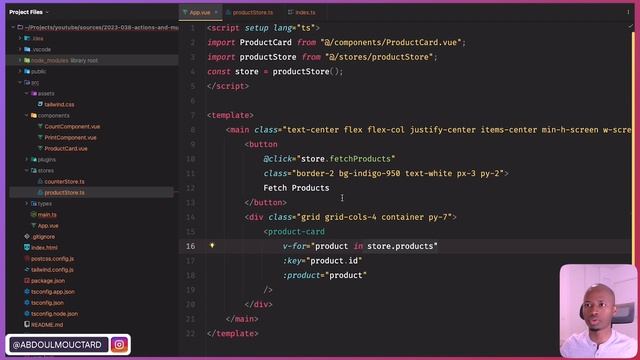The width and height of the screenshot is (640, 360).
Task: Expand the .vscode folder chevron
Action: point(20,49)
